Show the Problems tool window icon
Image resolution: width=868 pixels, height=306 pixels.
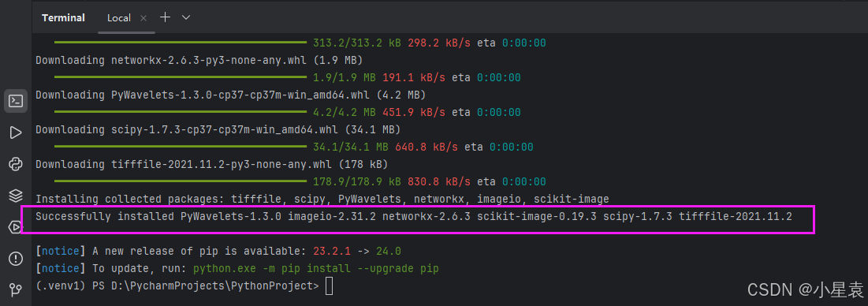16,259
